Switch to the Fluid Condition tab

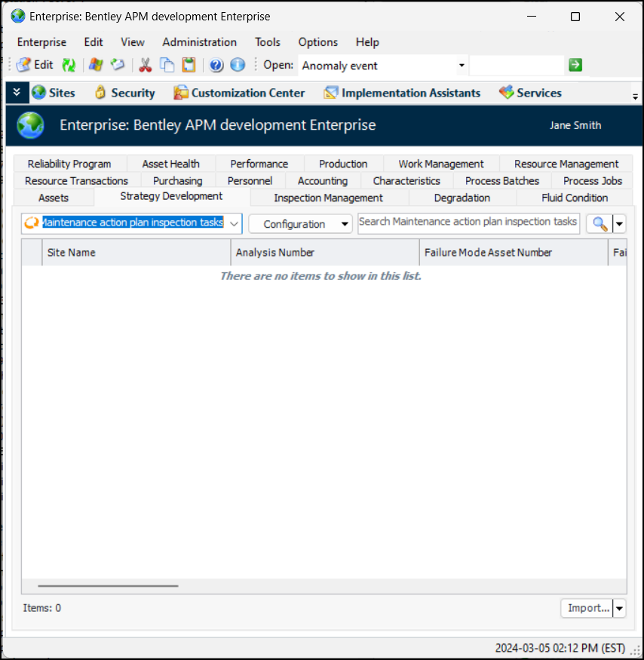point(575,198)
